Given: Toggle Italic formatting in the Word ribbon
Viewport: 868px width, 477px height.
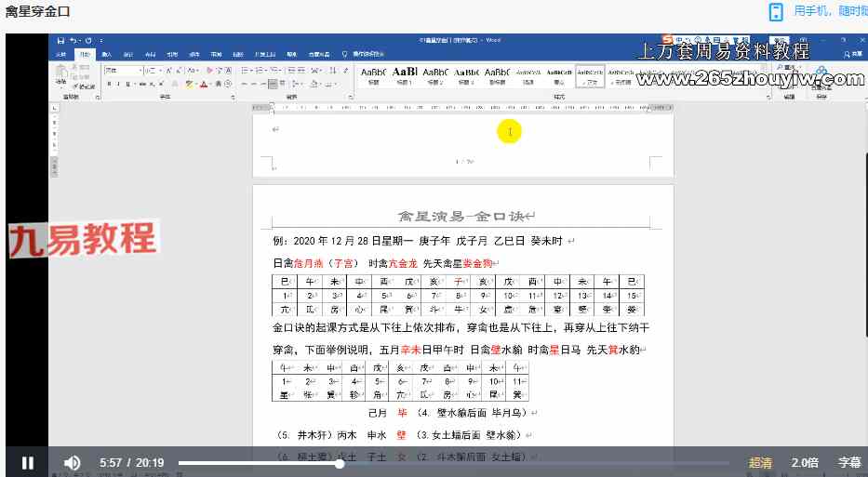Looking at the screenshot, I should 118,84.
